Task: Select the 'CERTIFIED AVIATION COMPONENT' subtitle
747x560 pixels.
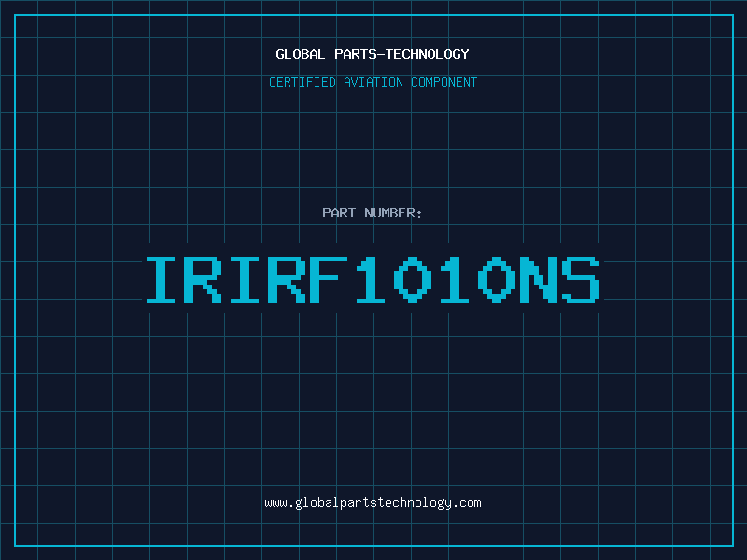Action: tap(373, 82)
